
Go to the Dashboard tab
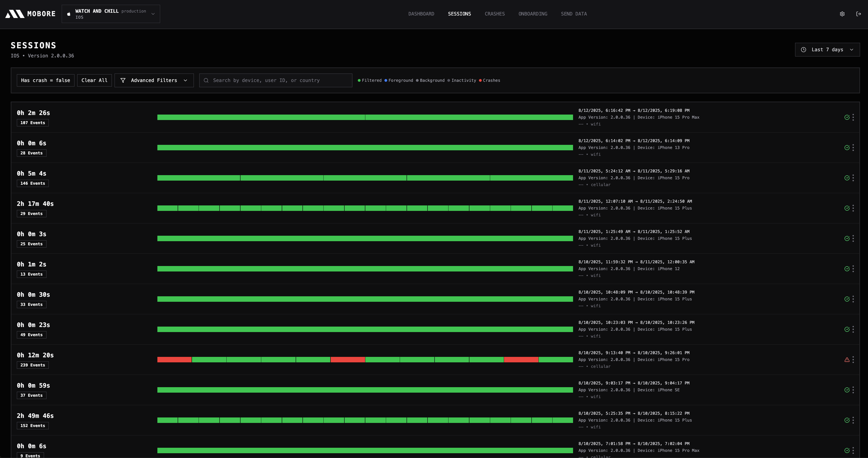tap(421, 14)
